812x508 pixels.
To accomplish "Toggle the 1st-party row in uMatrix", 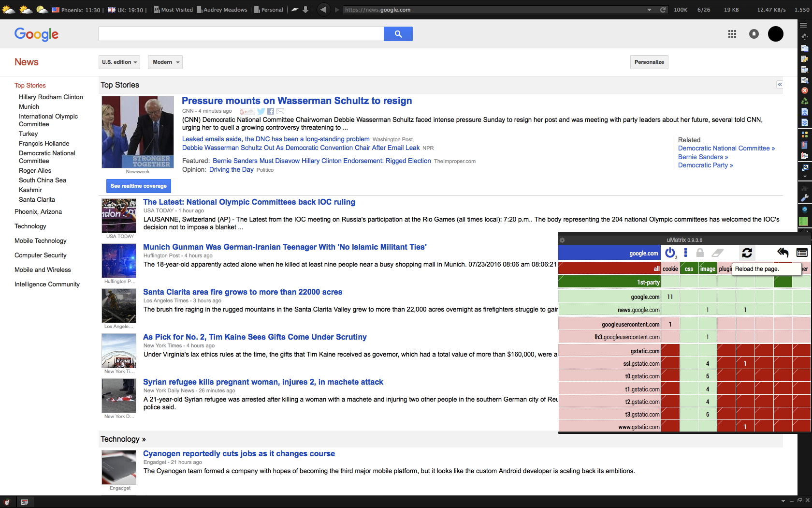I will pos(609,282).
